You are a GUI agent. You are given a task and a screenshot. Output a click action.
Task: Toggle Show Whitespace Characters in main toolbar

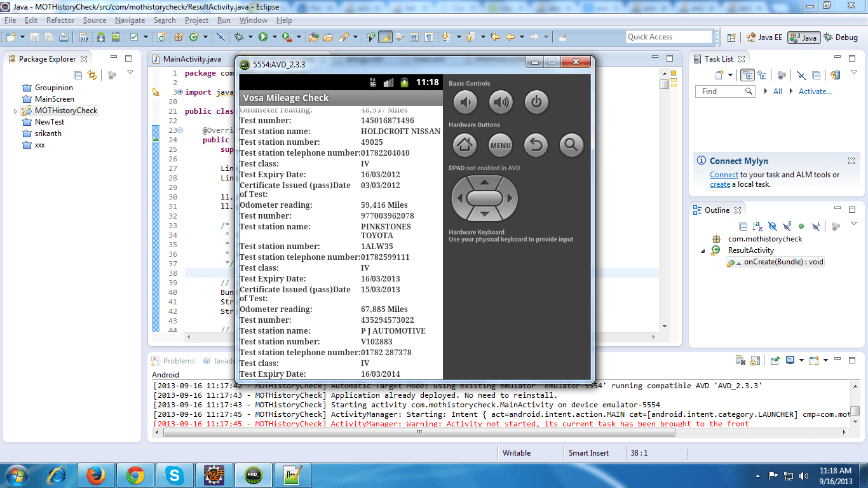click(x=429, y=37)
